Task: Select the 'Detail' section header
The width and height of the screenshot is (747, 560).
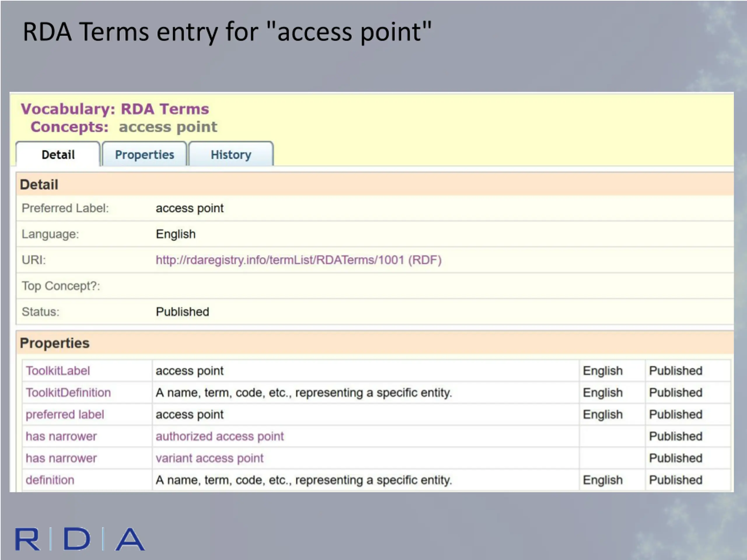Action: [39, 185]
